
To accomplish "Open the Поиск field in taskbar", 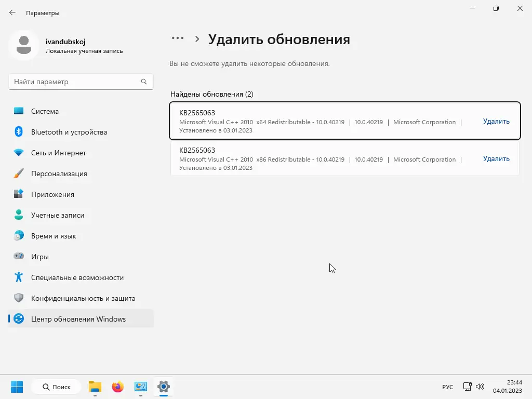I will point(56,387).
